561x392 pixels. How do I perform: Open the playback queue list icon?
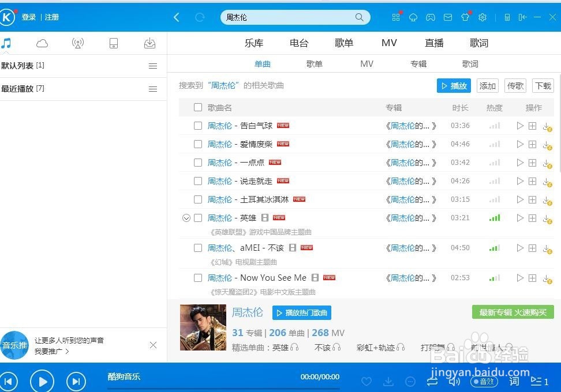540,382
